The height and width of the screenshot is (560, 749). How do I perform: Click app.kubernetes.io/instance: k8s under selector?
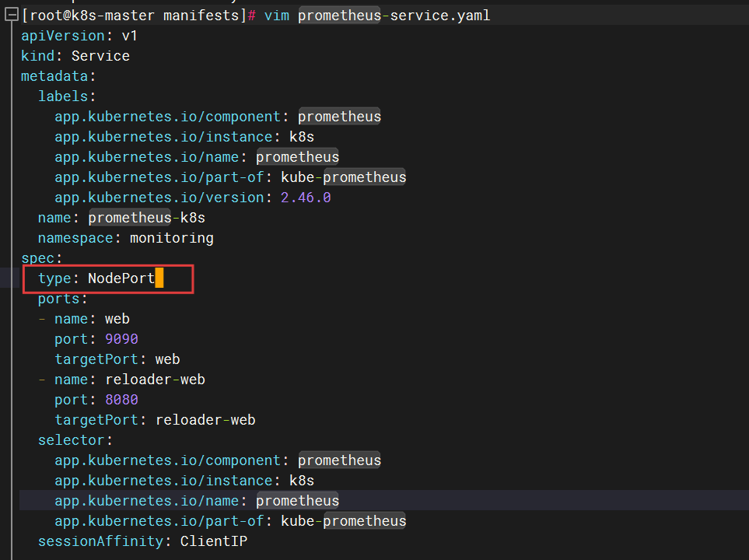click(184, 480)
